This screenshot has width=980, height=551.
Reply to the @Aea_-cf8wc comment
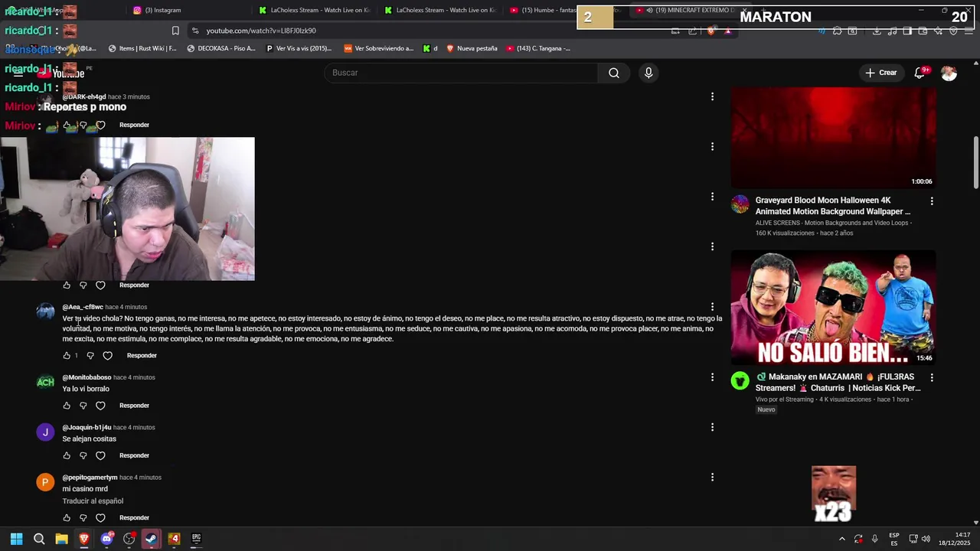click(142, 356)
